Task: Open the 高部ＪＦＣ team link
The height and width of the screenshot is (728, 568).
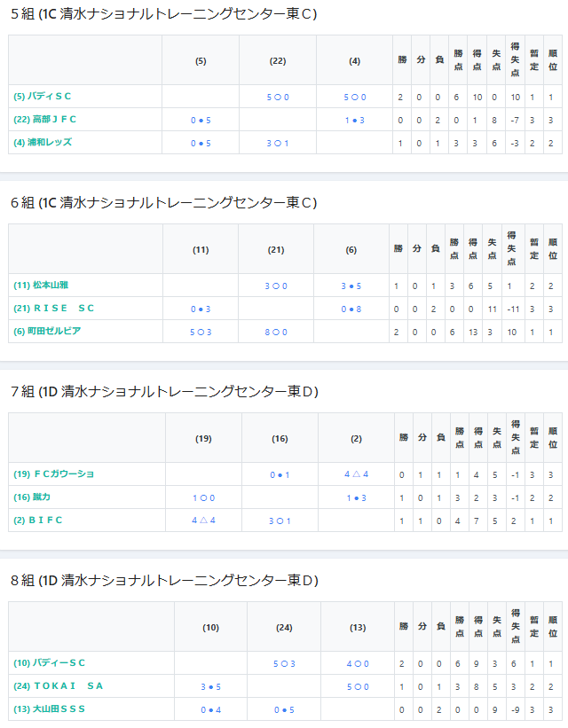Action: (x=44, y=120)
